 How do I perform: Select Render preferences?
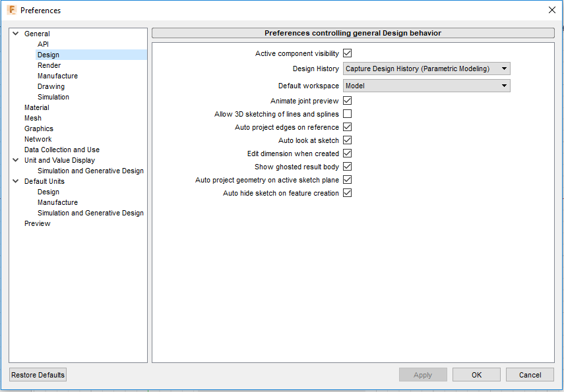(x=49, y=65)
